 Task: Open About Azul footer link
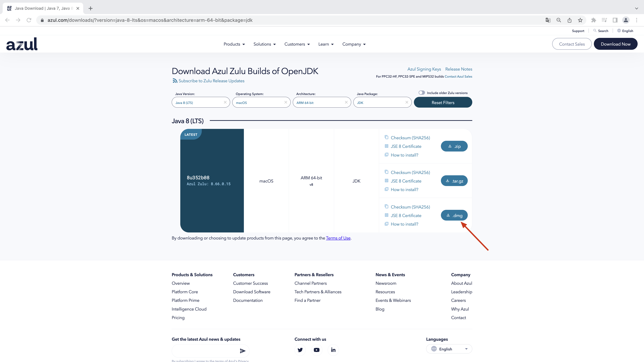462,283
